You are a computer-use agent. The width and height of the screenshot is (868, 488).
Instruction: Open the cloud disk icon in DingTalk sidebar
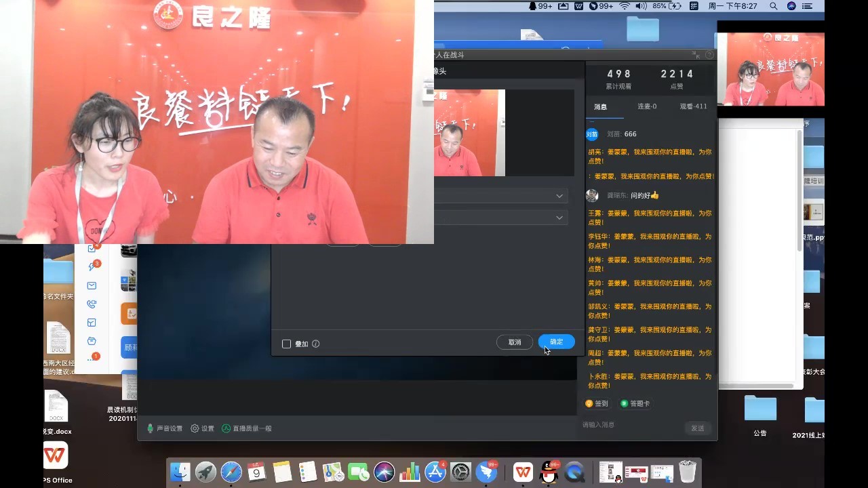pos(92,341)
